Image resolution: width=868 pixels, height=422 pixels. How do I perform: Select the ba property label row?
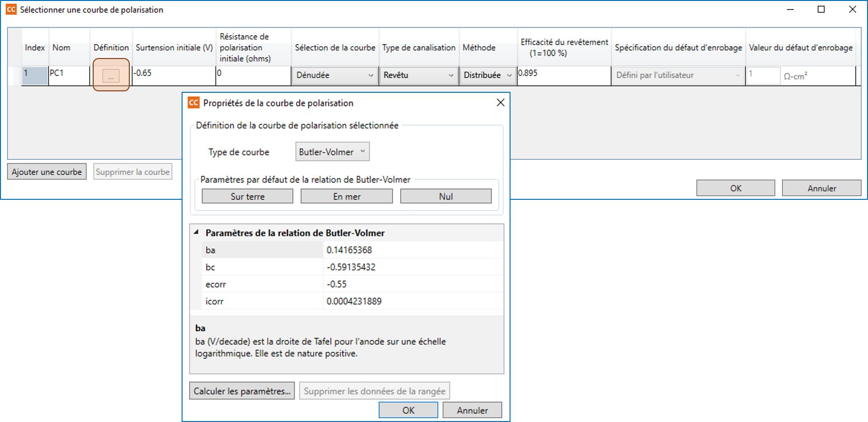click(x=262, y=250)
